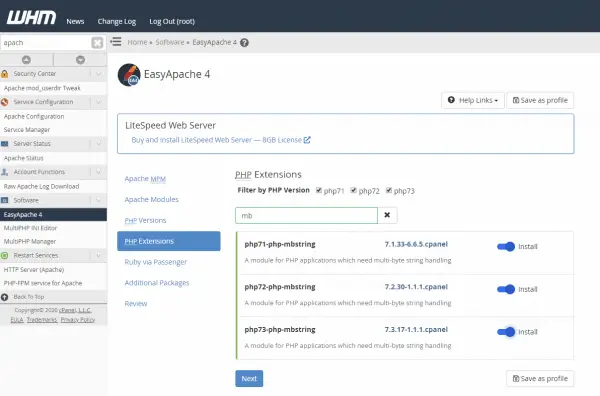
Task: Collapse the Server Status section chevron
Action: click(98, 144)
